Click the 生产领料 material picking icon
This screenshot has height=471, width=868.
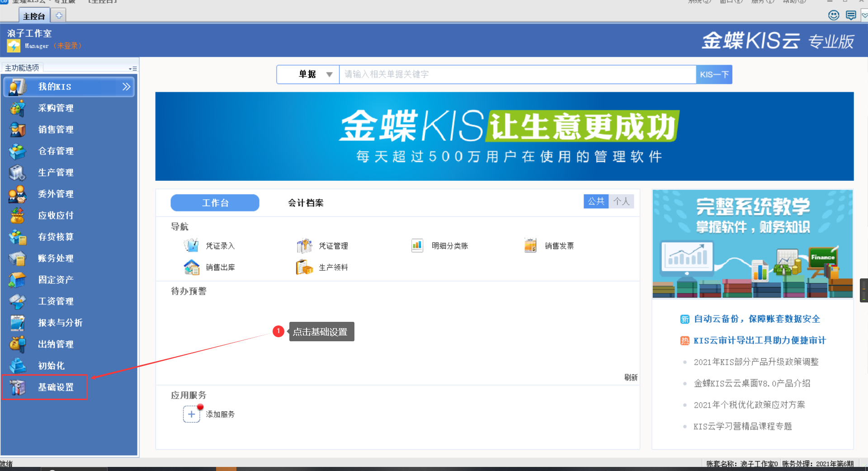[x=304, y=267]
